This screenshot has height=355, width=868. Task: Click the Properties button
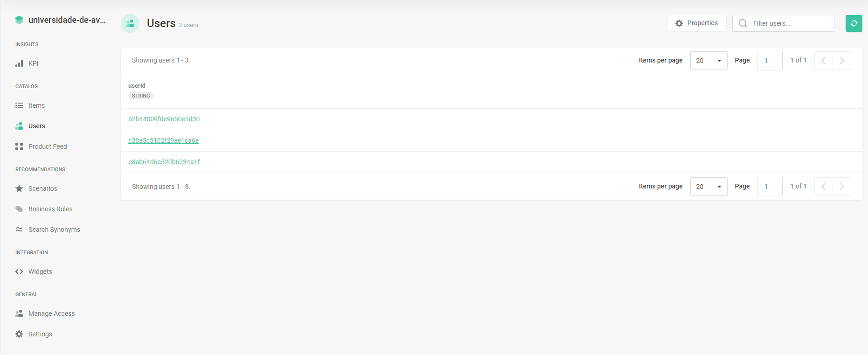click(x=697, y=23)
